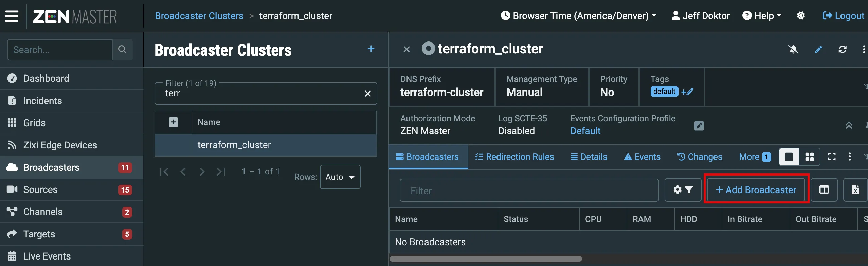Open column selection layout icon
Screen dimensions: 868x266
(x=824, y=190)
